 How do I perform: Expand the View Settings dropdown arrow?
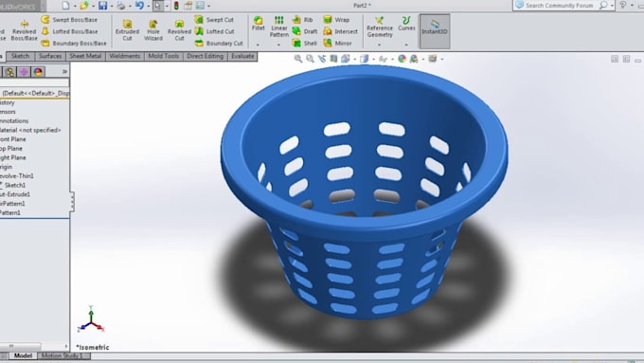pyautogui.click(x=442, y=59)
